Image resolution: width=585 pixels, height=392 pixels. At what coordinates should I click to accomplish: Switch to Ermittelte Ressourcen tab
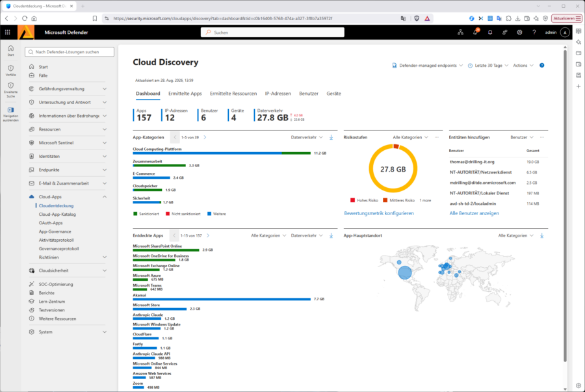tap(233, 94)
